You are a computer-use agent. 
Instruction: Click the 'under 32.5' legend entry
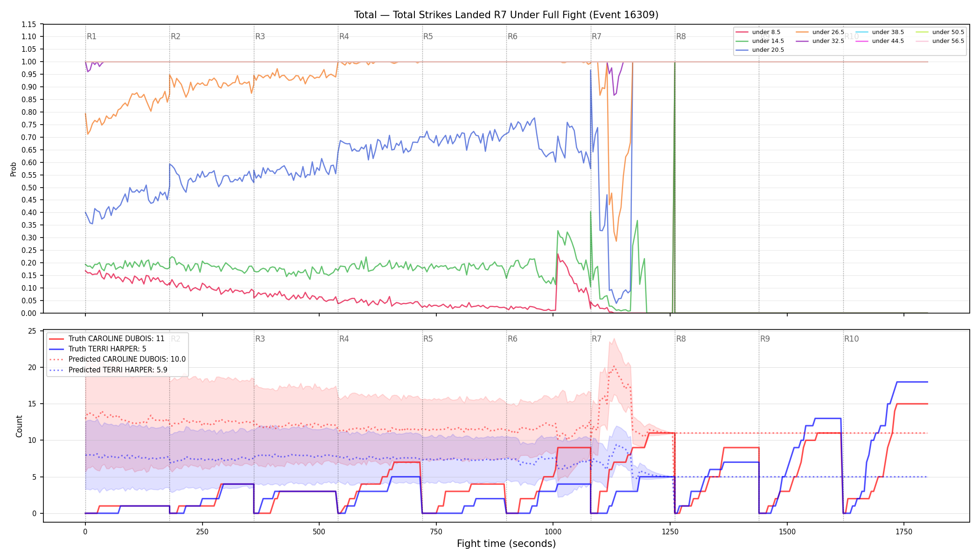pyautogui.click(x=820, y=41)
